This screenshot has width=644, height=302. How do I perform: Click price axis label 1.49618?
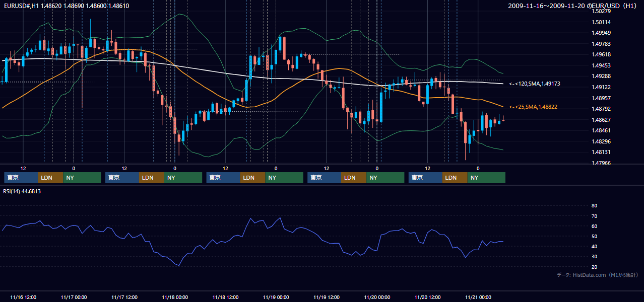[601, 54]
